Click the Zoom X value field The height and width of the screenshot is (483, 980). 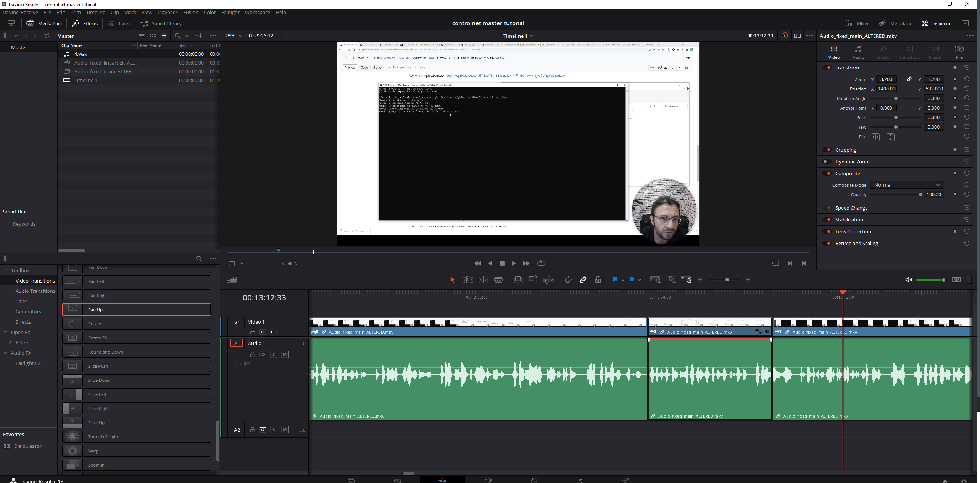point(886,79)
